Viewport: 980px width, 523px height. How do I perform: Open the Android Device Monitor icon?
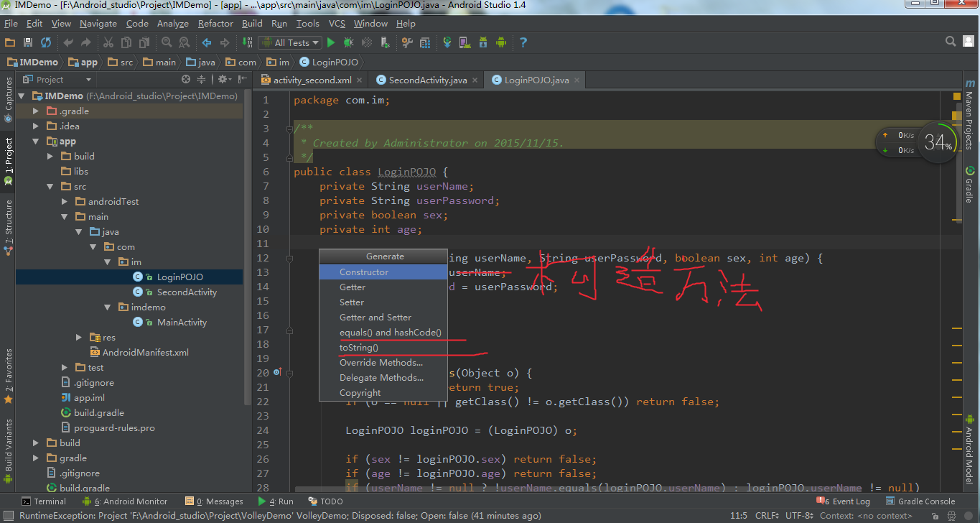[x=501, y=43]
